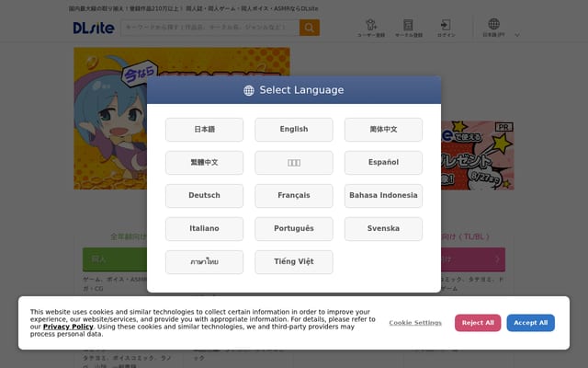Choose Deutsch language option

(204, 196)
